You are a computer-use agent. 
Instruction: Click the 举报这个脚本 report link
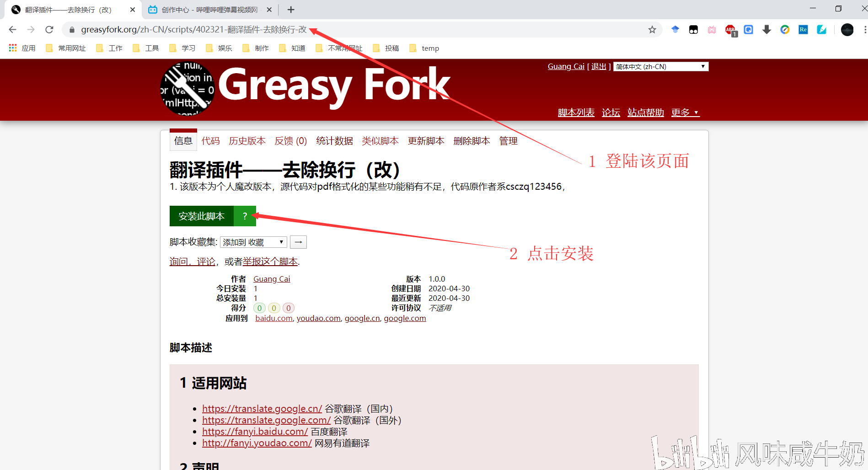click(270, 262)
